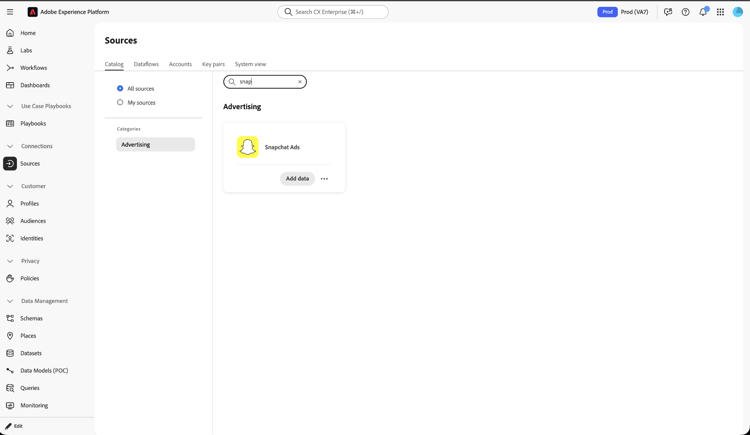The image size is (750, 435).
Task: Click the Snapchat Ads ghost logo
Action: pos(248,147)
